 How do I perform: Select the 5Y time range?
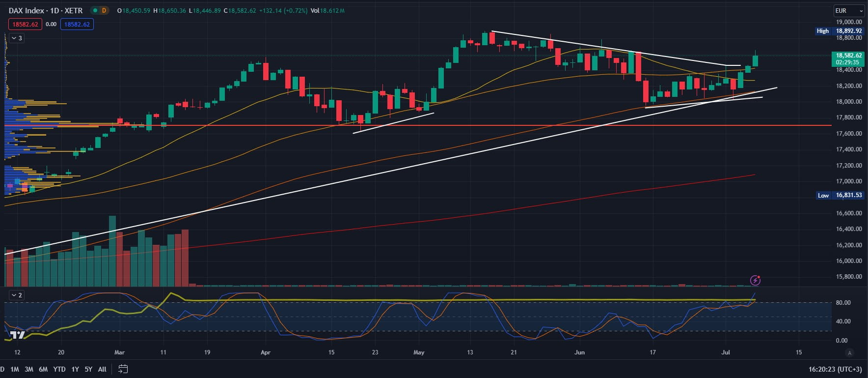click(88, 369)
